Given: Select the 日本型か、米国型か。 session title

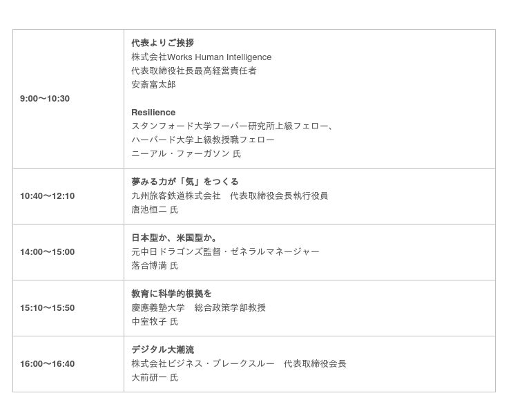Looking at the screenshot, I should 174,238.
